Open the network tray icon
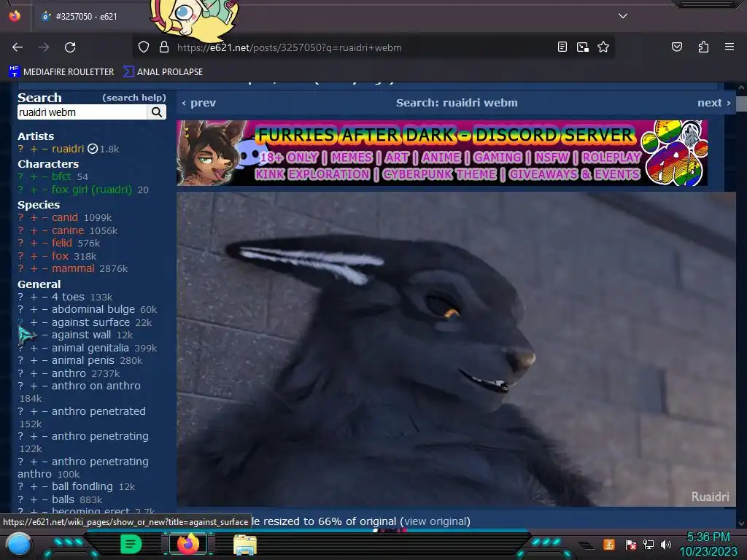This screenshot has height=560, width=747. pyautogui.click(x=648, y=544)
